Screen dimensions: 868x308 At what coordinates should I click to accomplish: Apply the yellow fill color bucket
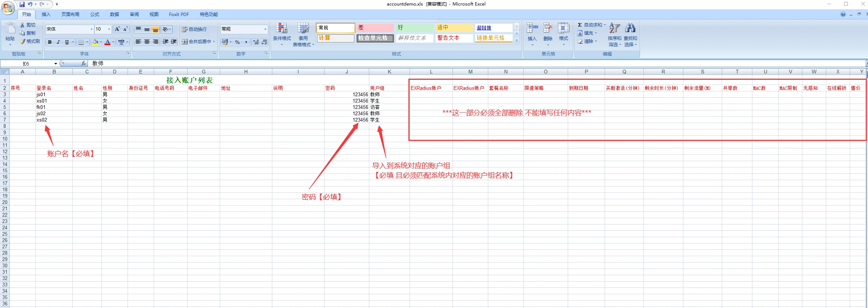click(x=95, y=42)
